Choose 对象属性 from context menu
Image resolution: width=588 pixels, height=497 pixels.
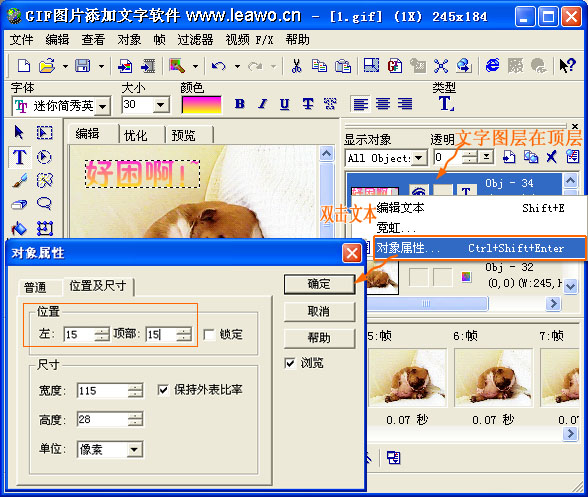pyautogui.click(x=480, y=248)
